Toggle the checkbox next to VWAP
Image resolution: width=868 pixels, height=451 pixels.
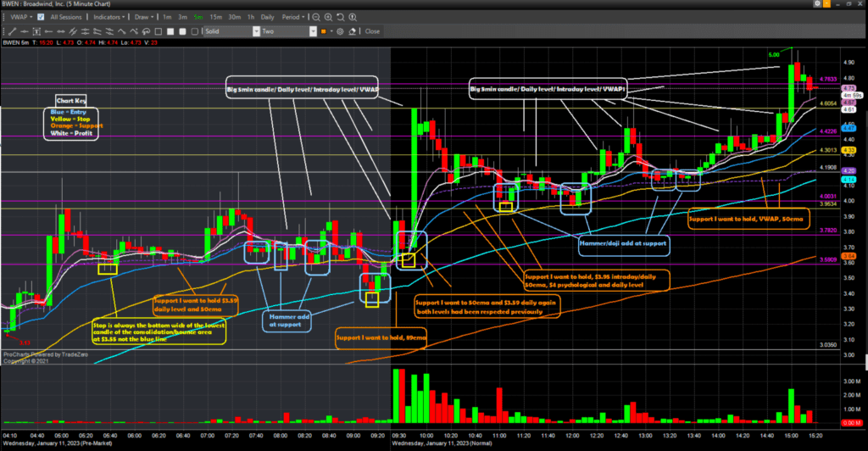tap(41, 17)
